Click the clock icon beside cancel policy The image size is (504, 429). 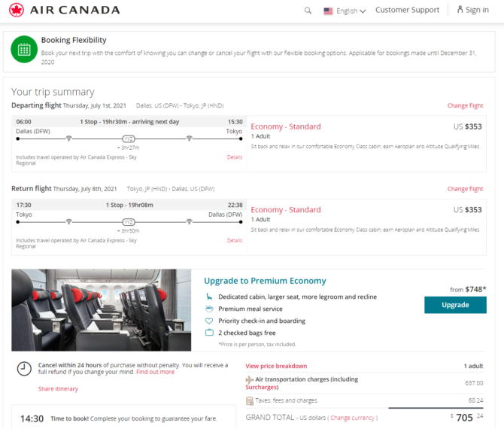click(24, 369)
